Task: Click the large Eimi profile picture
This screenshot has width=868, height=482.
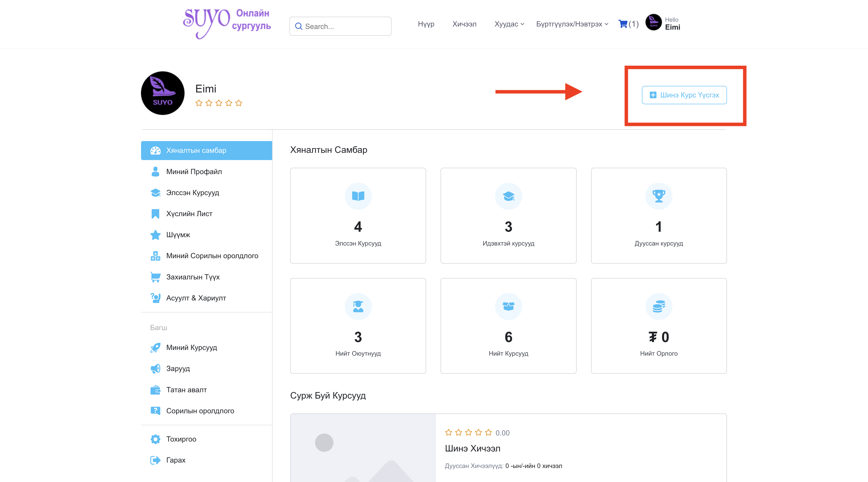Action: (163, 93)
